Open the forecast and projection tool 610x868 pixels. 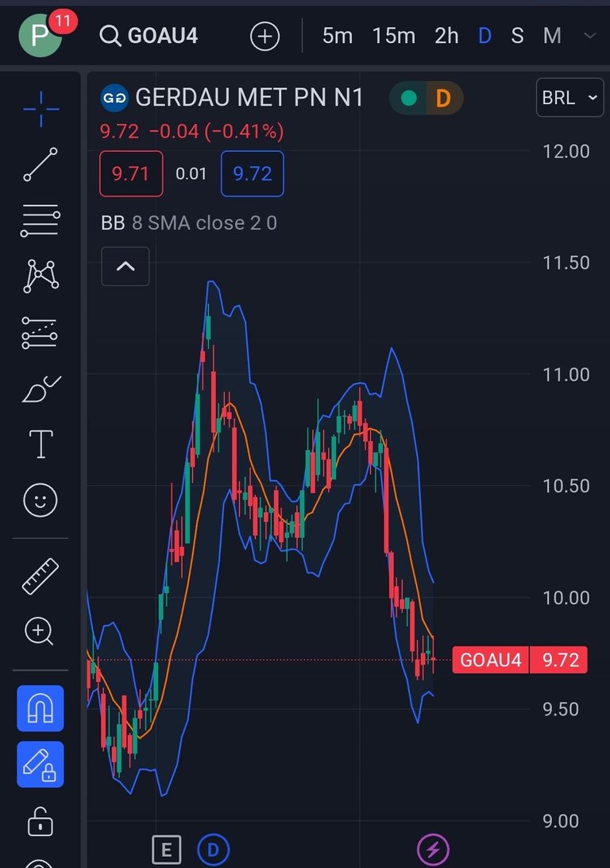tap(39, 333)
